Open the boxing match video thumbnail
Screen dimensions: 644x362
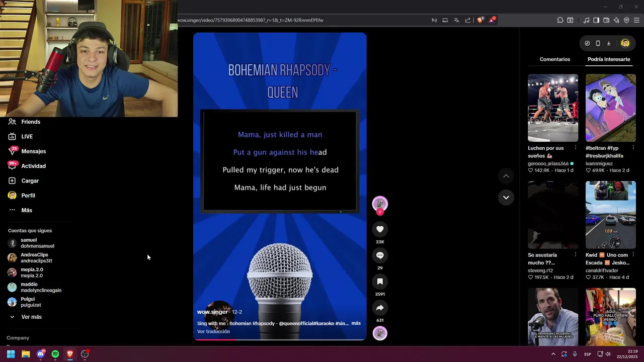(553, 108)
